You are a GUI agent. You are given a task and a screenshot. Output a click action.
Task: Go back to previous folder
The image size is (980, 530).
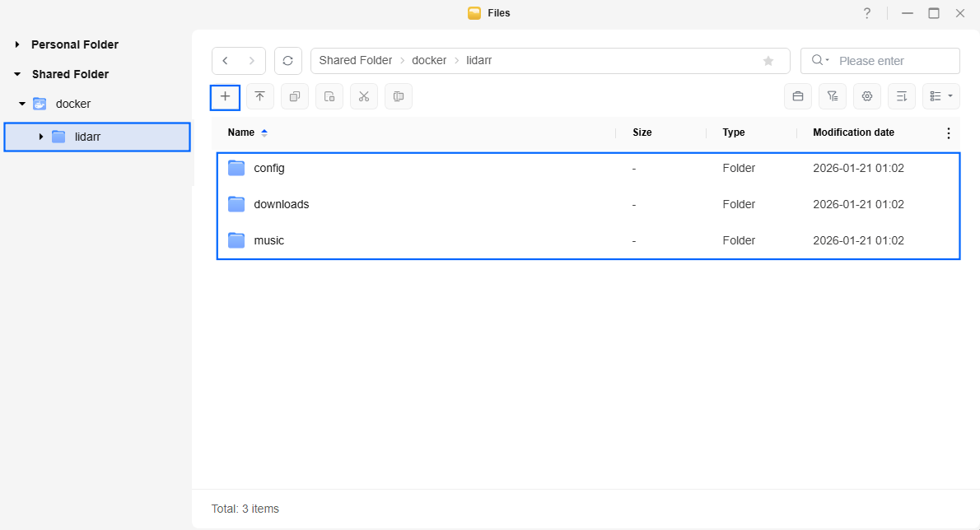[x=226, y=61]
